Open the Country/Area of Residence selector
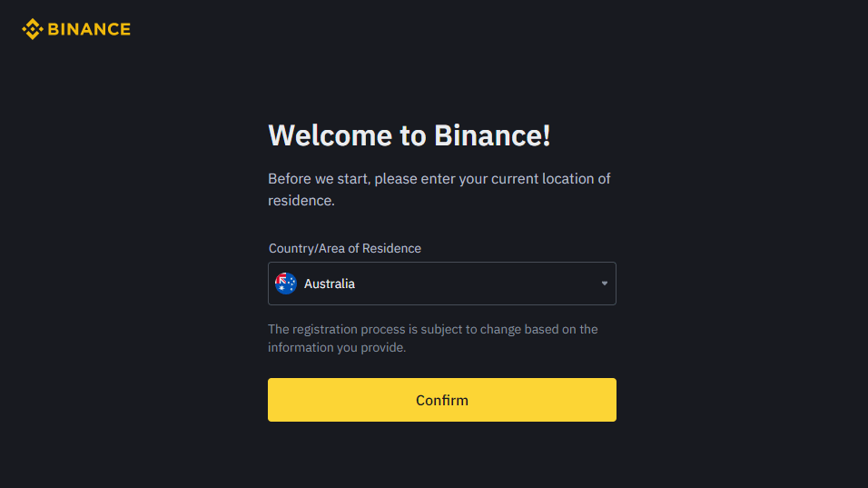The image size is (868, 488). (441, 284)
